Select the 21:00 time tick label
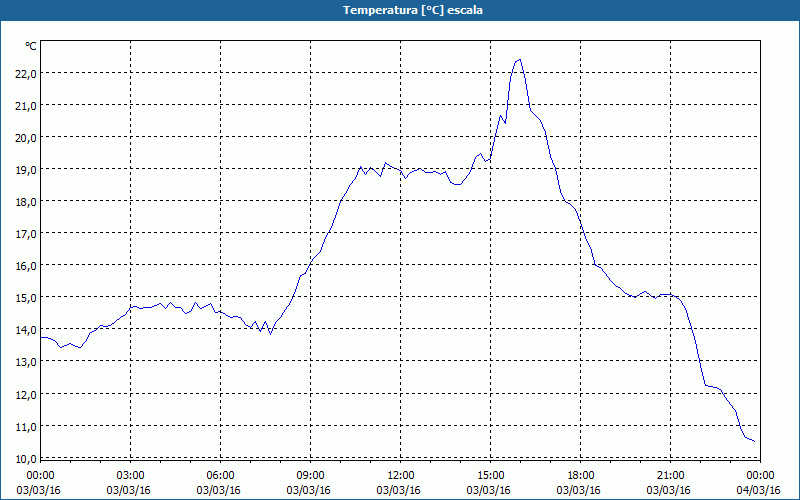The height and width of the screenshot is (500, 800). [670, 476]
